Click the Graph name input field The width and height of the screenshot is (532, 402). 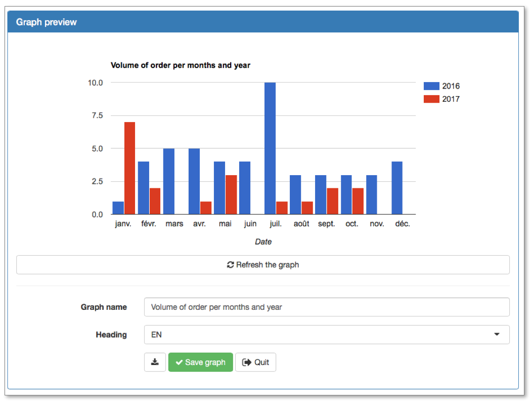click(327, 307)
